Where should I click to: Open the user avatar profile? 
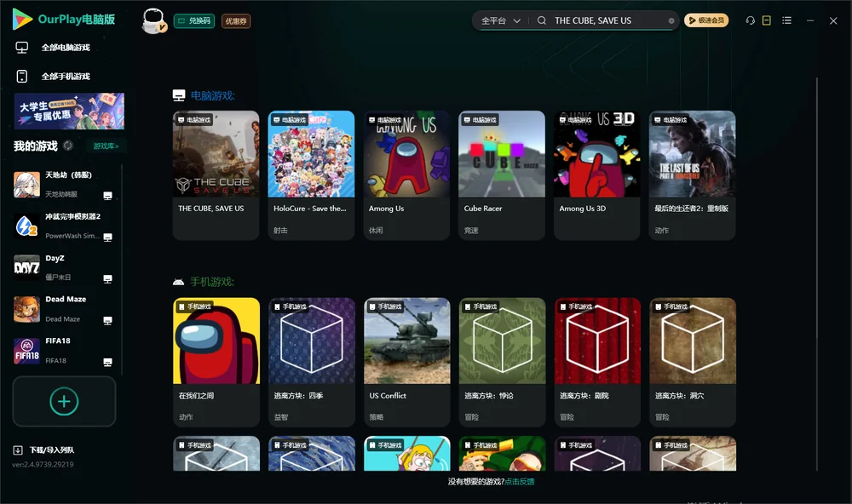tap(153, 21)
